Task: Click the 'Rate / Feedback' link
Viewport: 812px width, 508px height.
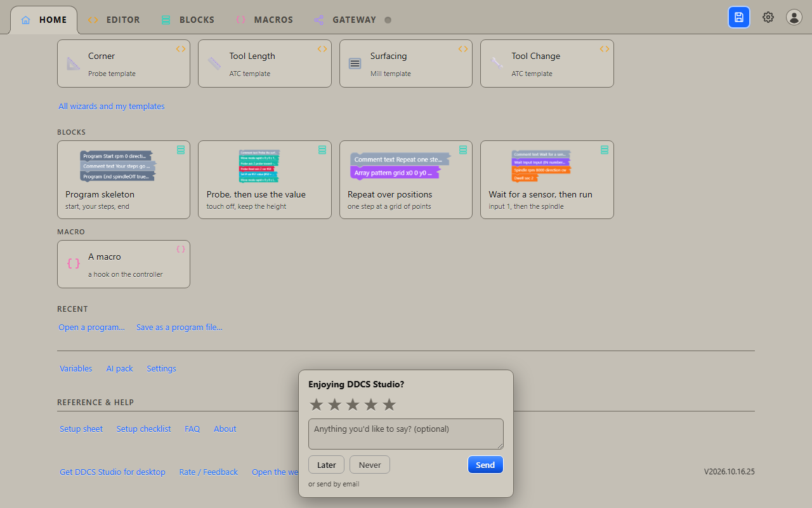Action: pos(209,472)
